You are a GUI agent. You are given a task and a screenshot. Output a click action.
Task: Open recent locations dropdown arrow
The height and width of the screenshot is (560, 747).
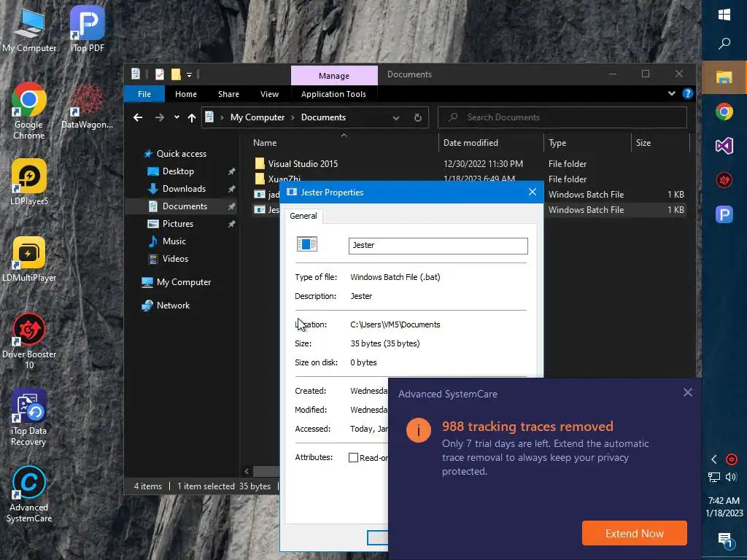pos(177,117)
